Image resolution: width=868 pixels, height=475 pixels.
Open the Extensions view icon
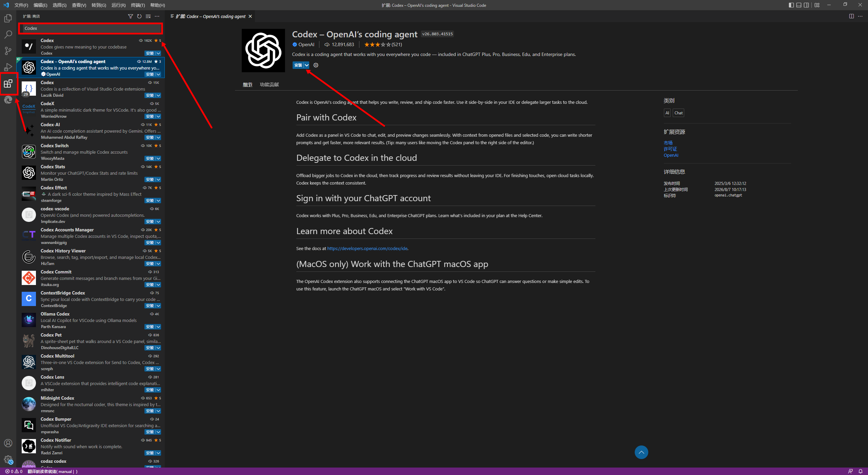(8, 83)
